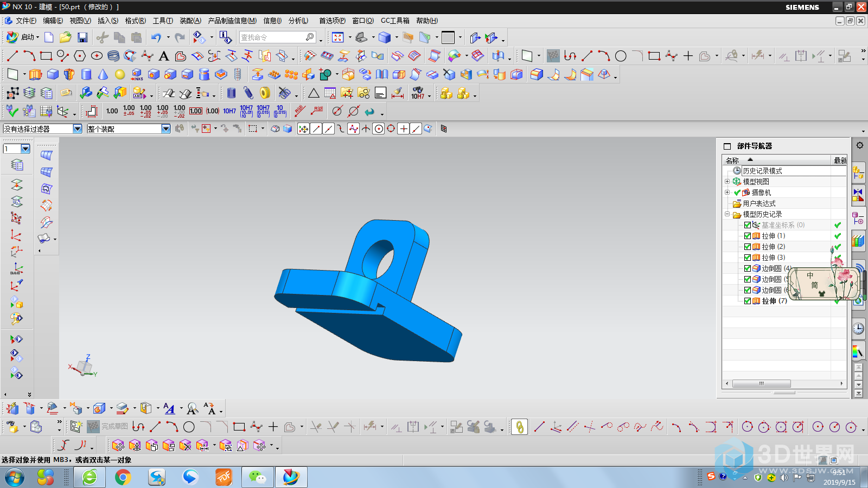Click the Point plus tool in bottom toolbar

[x=273, y=427]
